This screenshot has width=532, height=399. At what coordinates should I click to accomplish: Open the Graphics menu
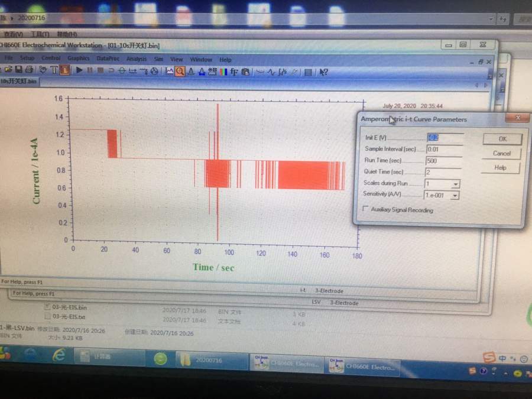pos(79,59)
